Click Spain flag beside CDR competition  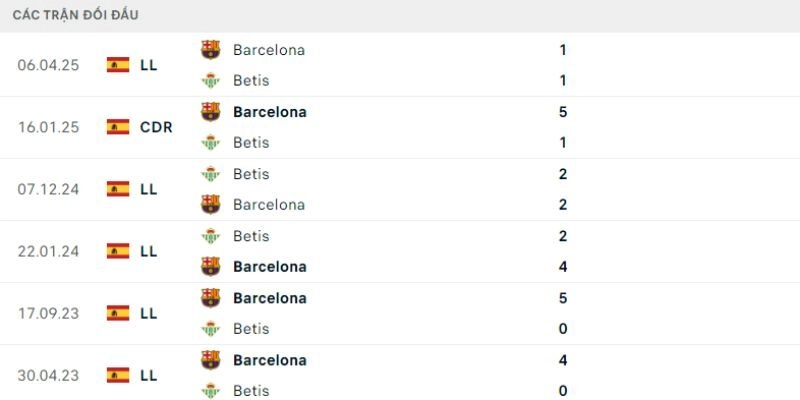tap(118, 127)
